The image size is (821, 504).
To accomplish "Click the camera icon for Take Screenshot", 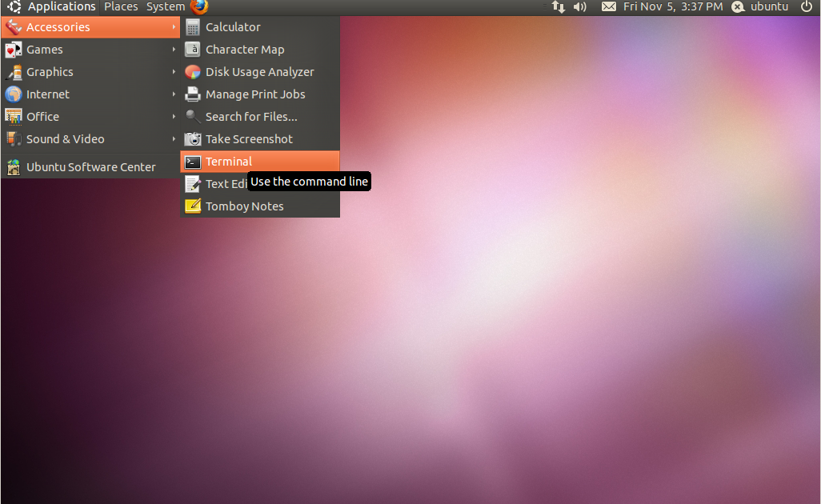I will (193, 139).
